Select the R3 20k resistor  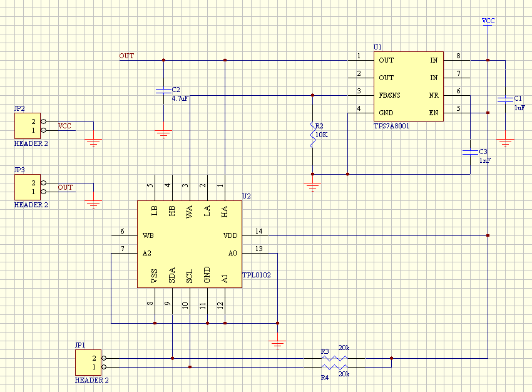click(x=335, y=358)
